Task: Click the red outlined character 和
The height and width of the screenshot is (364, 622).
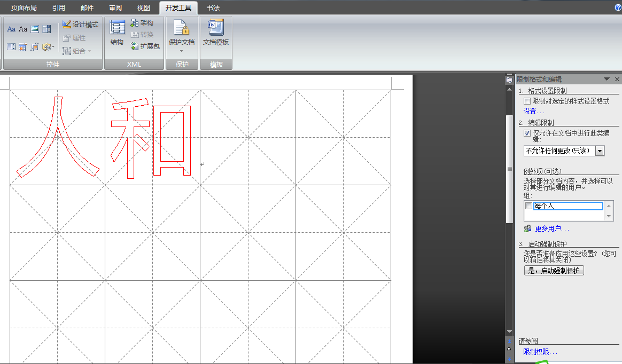Action: pos(151,139)
